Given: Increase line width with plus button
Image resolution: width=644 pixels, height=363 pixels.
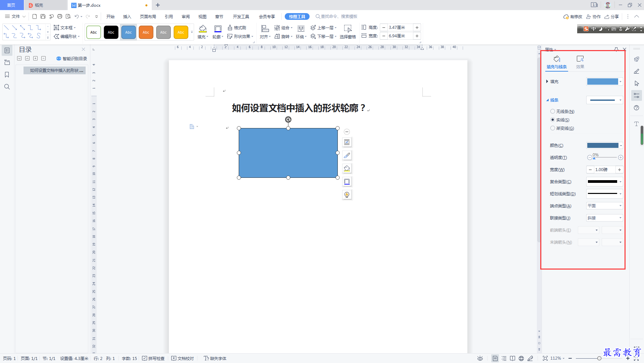Looking at the screenshot, I should tap(619, 170).
